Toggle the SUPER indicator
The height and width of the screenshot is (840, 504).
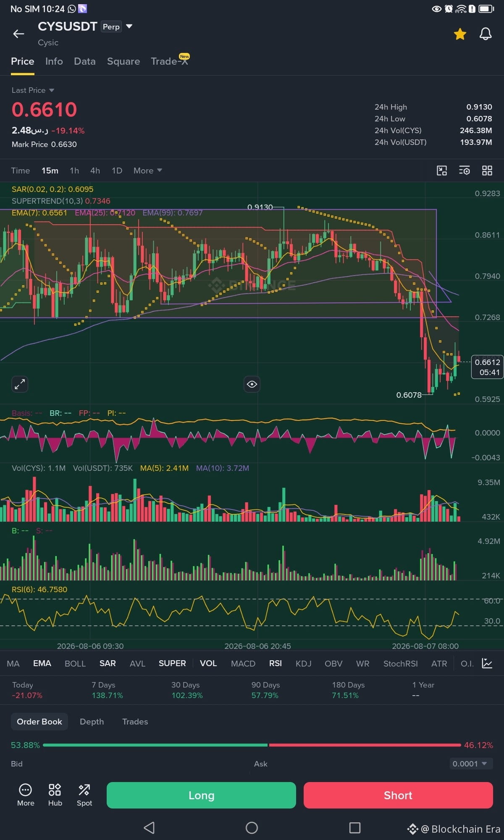point(172,664)
